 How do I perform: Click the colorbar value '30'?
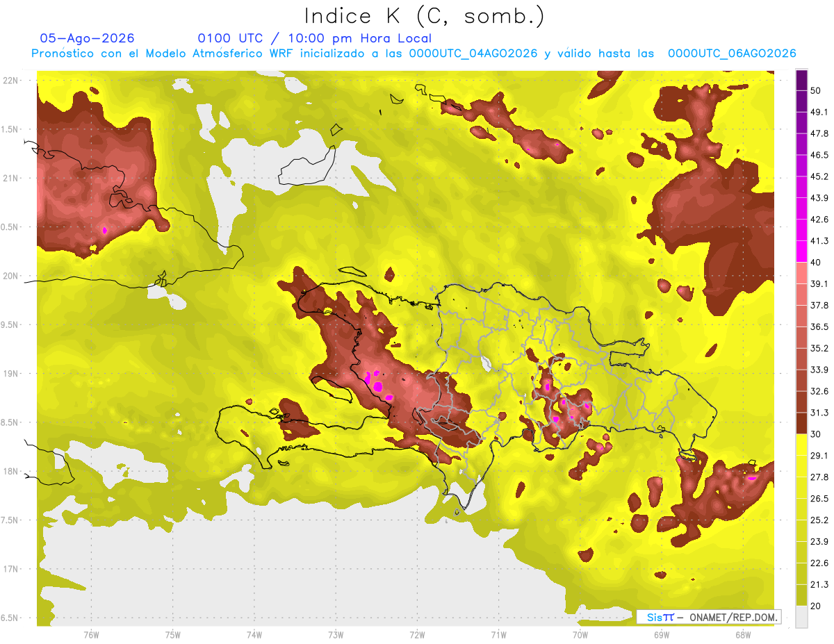coord(816,434)
